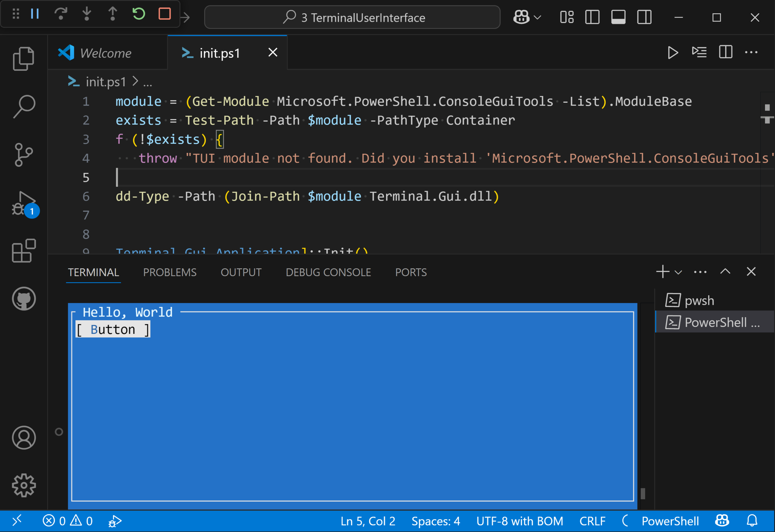The height and width of the screenshot is (532, 775).
Task: Toggle the secondary side bar
Action: [x=644, y=17]
